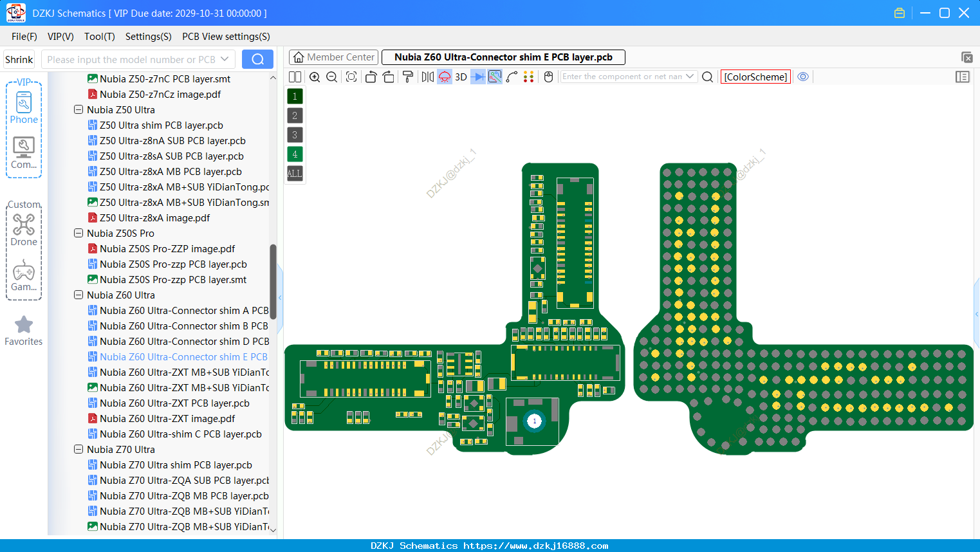
Task: Click the mouse settings icon
Action: (x=549, y=77)
